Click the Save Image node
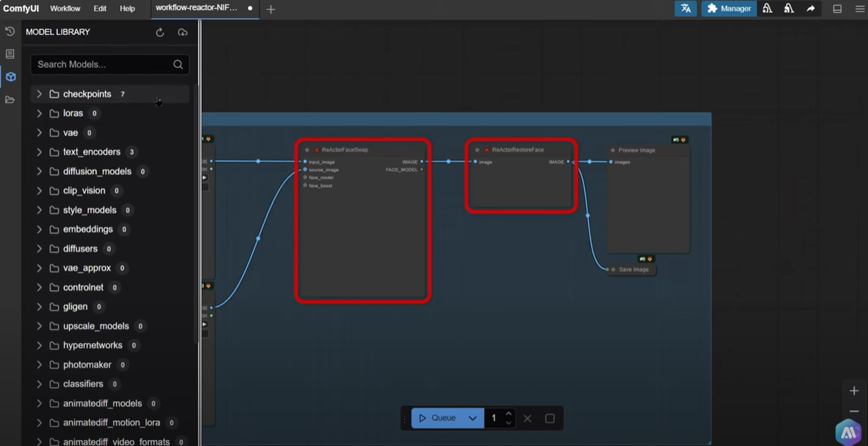 632,270
